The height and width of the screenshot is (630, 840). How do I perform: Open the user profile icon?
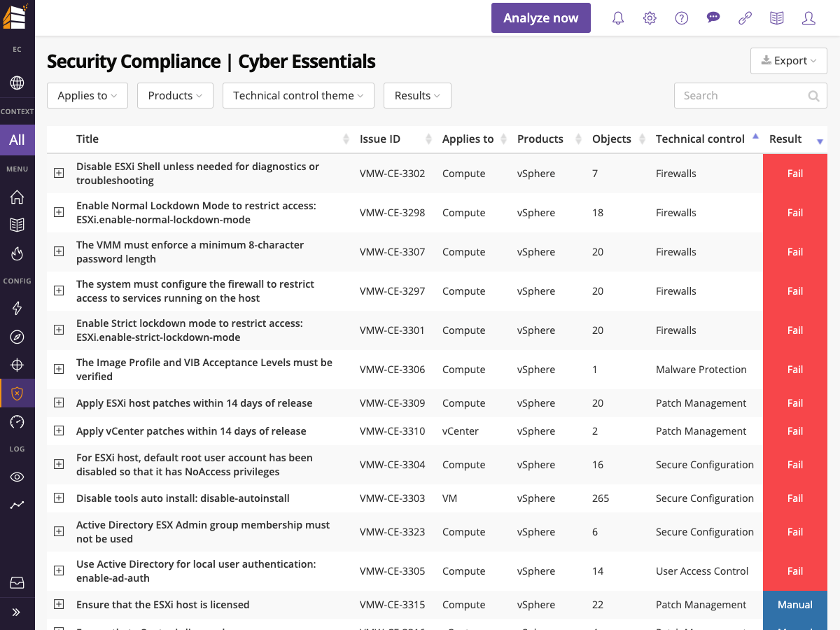[x=808, y=18]
